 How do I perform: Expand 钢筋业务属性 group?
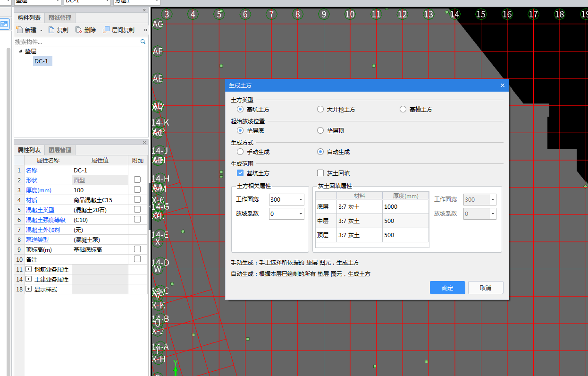28,269
